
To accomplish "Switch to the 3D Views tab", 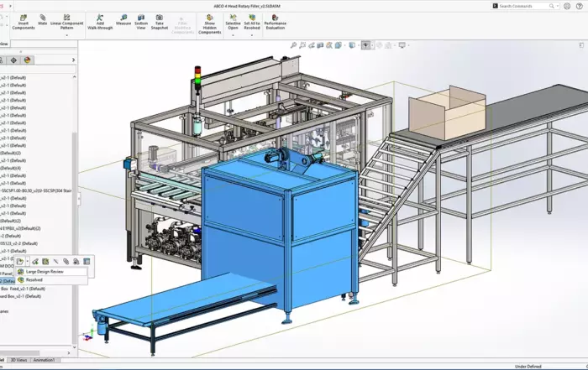I will pos(18,360).
